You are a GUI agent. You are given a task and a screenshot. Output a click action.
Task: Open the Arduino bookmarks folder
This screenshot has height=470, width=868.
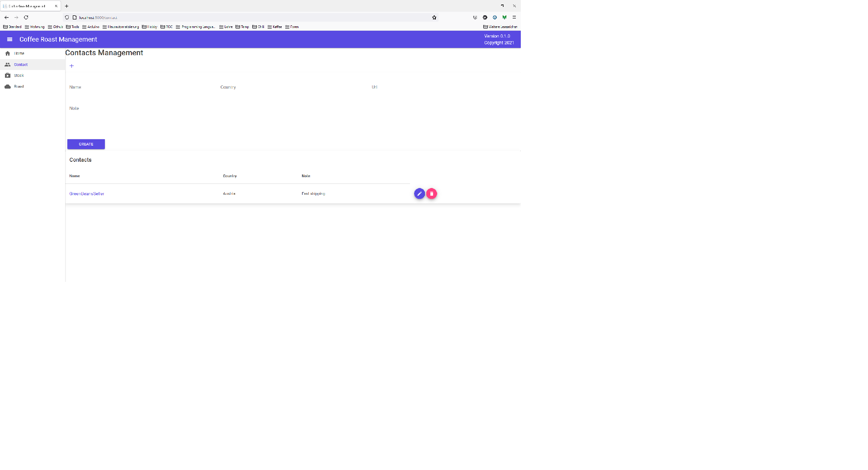click(x=90, y=27)
